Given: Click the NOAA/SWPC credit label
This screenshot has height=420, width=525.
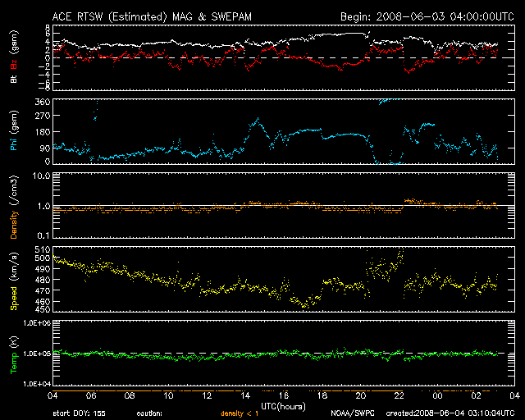Looking at the screenshot, I should [x=350, y=413].
